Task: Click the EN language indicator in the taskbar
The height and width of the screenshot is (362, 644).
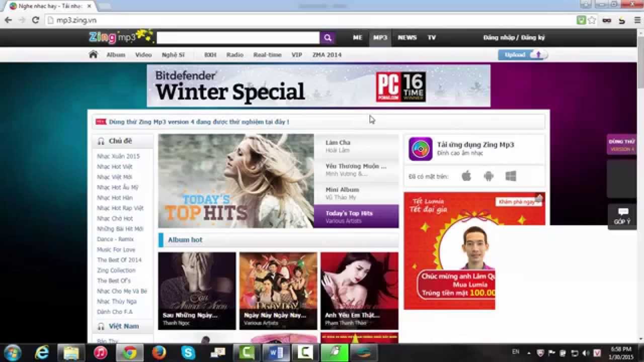Action: pos(516,351)
